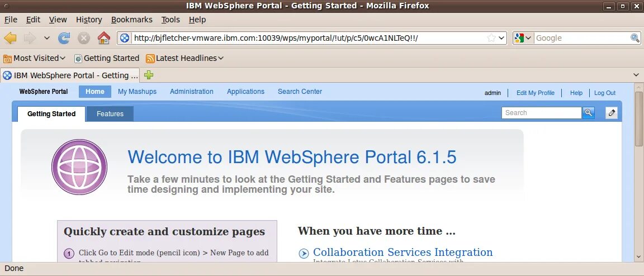Close the Firefox window

pos(636,6)
